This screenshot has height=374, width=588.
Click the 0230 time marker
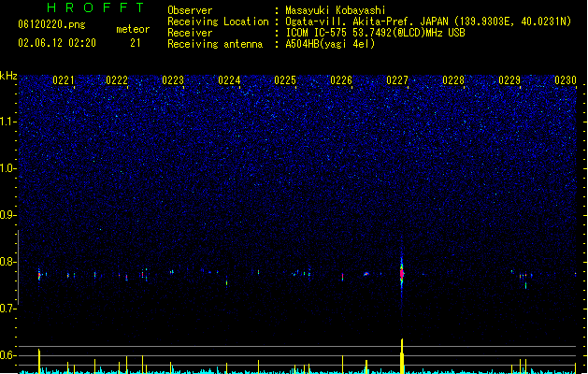tap(566, 80)
